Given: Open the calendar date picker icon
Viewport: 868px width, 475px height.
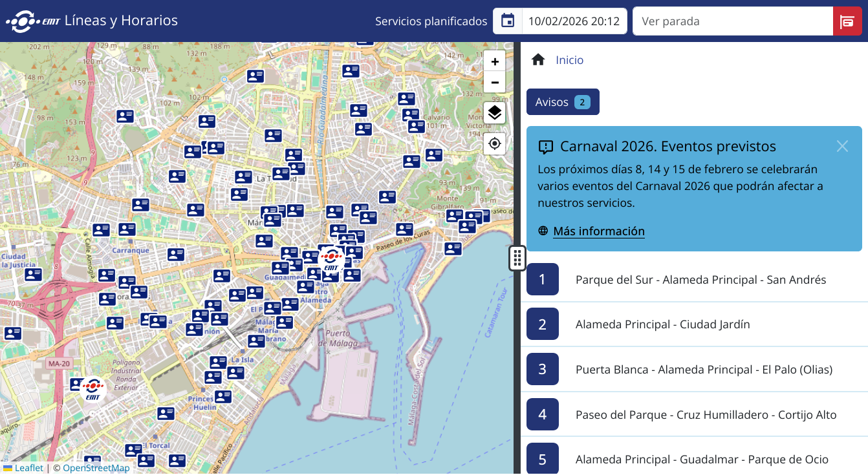Looking at the screenshot, I should 508,21.
